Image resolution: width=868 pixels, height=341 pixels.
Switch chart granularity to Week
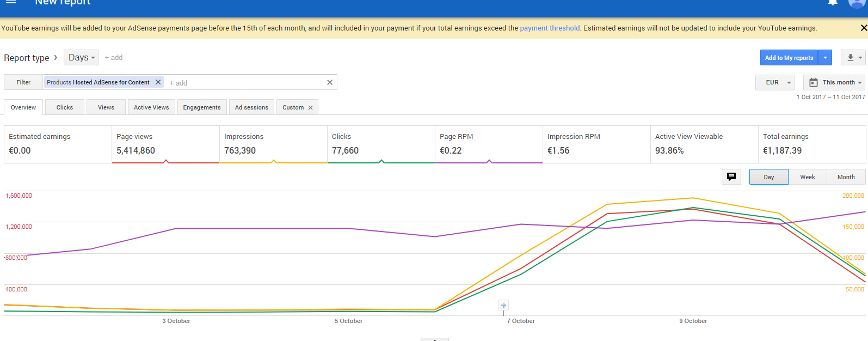coord(807,177)
